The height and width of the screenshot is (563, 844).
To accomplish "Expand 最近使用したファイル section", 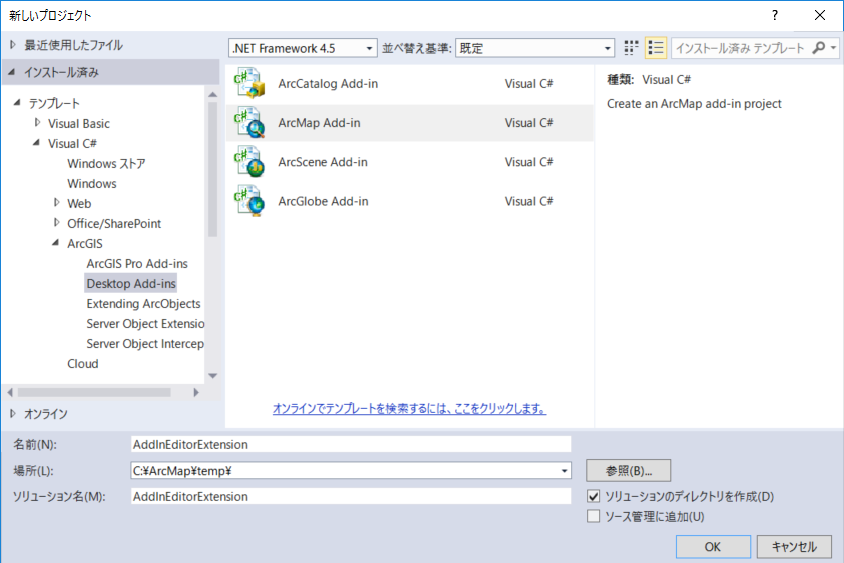I will pyautogui.click(x=13, y=45).
